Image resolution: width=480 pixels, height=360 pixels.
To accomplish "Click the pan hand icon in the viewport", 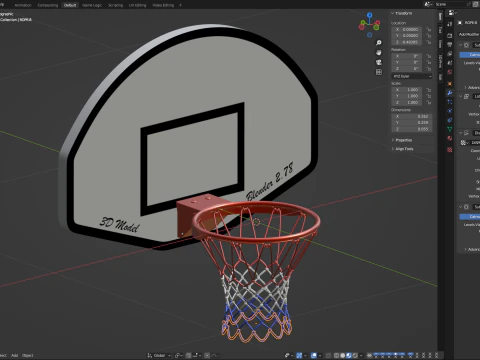I will tap(379, 52).
